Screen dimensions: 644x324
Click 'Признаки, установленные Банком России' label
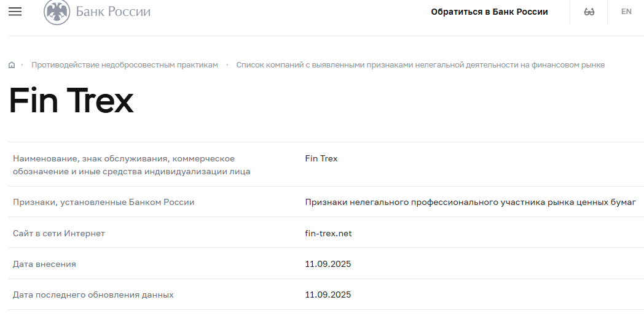(103, 202)
